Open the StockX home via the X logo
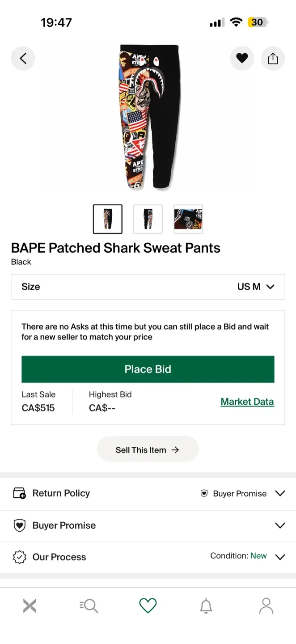 [30, 606]
